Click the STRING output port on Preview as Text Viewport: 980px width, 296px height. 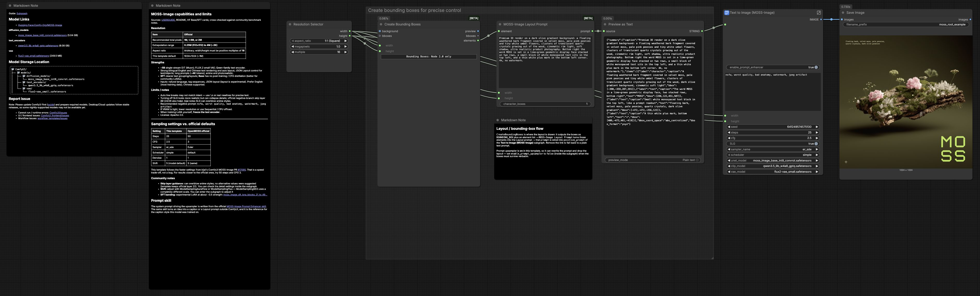(702, 31)
